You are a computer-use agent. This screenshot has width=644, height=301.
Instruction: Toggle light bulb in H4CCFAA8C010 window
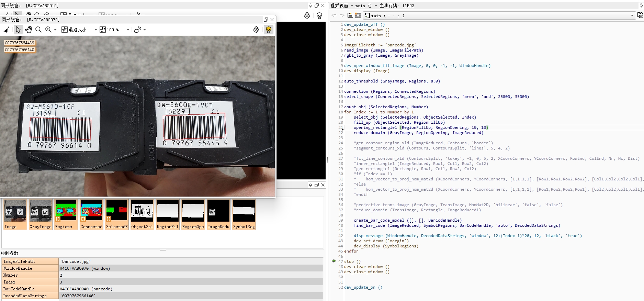pos(319,15)
